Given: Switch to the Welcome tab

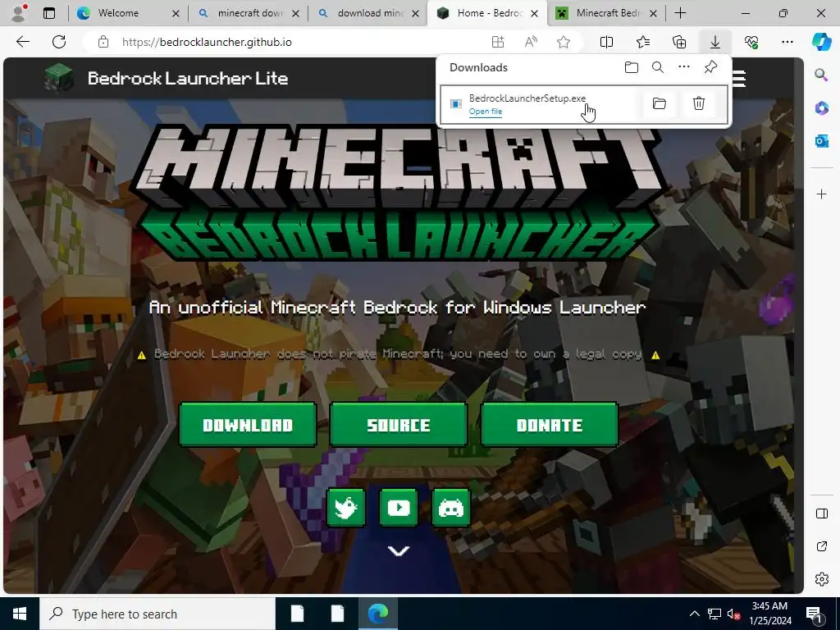Looking at the screenshot, I should [118, 13].
